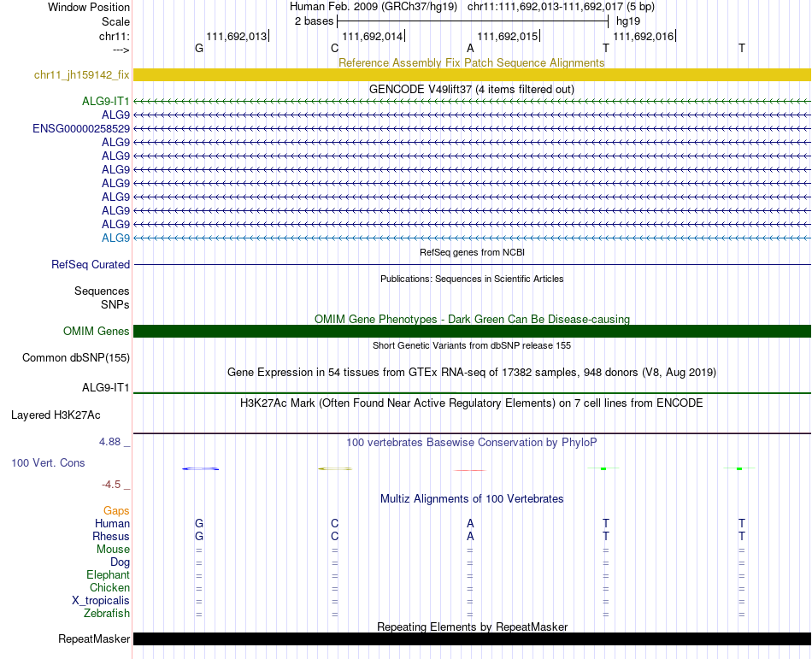The image size is (812, 659).
Task: Click the hg19 label beside scale bar
Action: pyautogui.click(x=627, y=21)
